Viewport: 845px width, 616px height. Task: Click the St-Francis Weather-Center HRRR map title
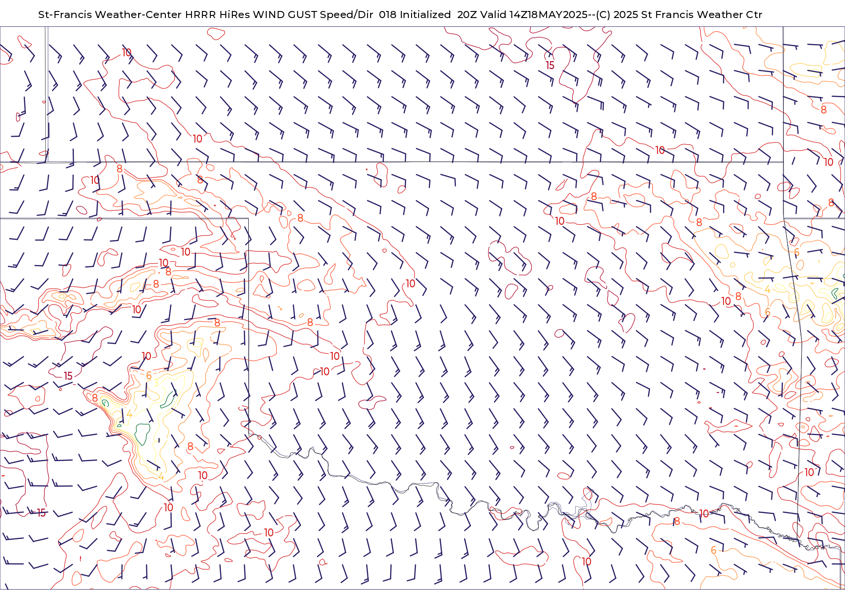[400, 15]
